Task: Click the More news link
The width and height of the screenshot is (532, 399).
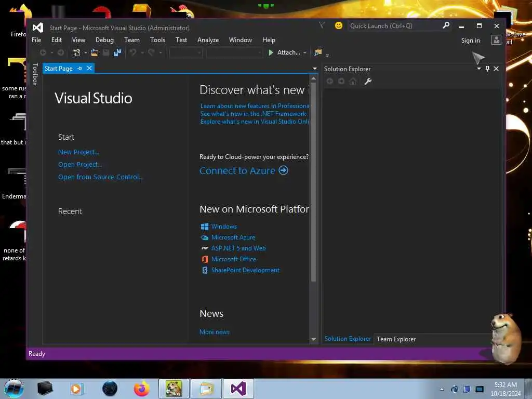Action: tap(215, 332)
